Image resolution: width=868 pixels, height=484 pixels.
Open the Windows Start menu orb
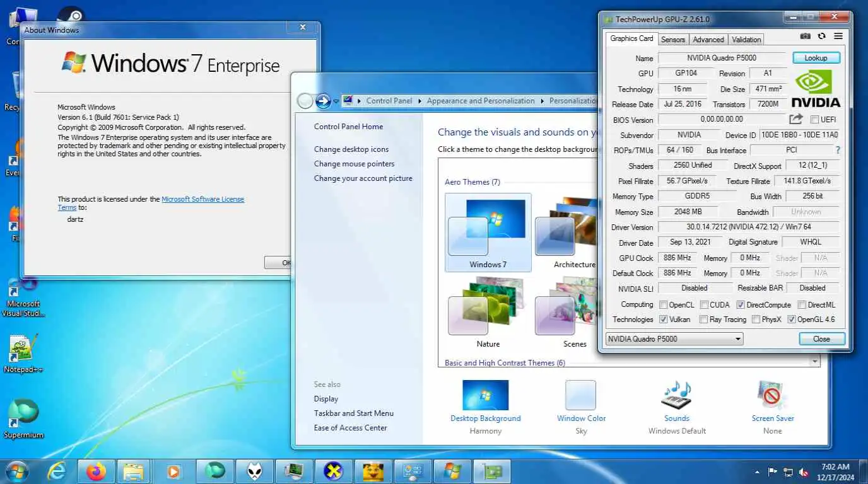tap(17, 471)
